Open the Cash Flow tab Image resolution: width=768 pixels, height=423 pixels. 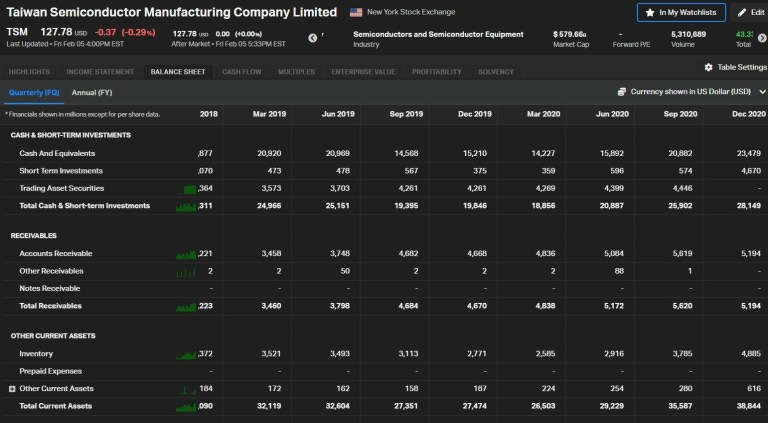point(241,71)
